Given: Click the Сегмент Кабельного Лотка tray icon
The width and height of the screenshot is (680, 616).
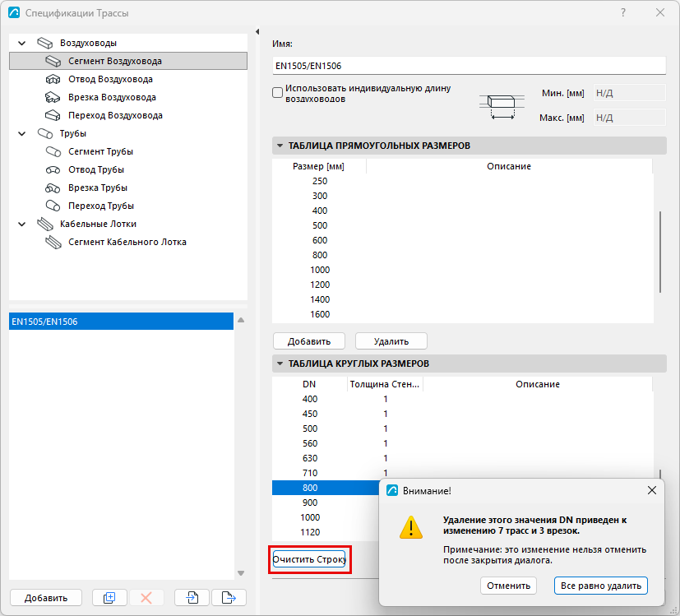Looking at the screenshot, I should (x=53, y=242).
